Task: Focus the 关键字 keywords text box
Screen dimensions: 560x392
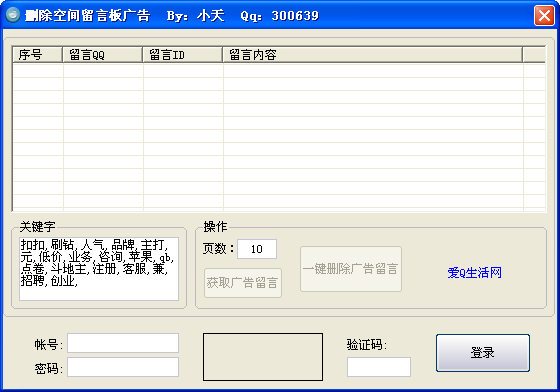Action: coord(99,269)
